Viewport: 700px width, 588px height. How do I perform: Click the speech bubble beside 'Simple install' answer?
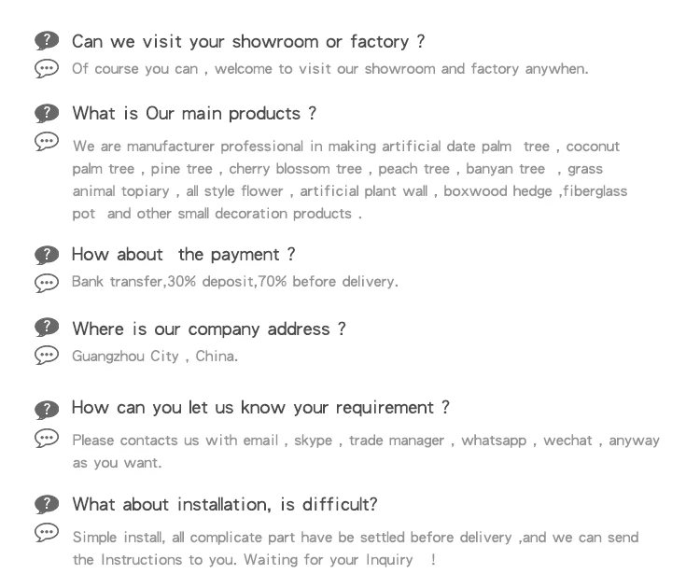(47, 533)
